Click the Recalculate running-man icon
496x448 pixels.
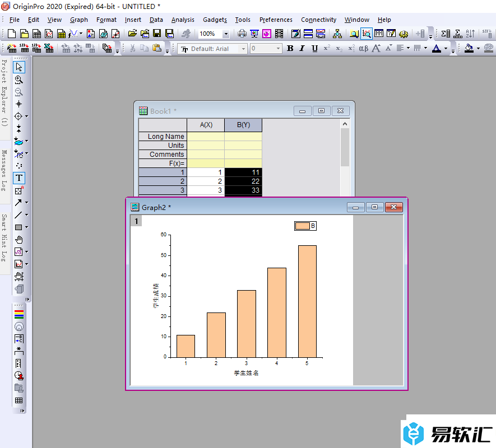point(186,34)
